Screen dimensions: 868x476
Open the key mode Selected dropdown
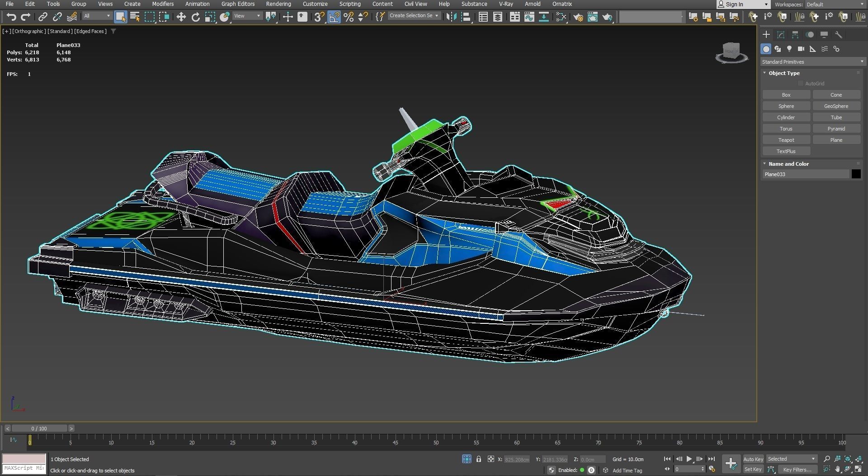792,459
